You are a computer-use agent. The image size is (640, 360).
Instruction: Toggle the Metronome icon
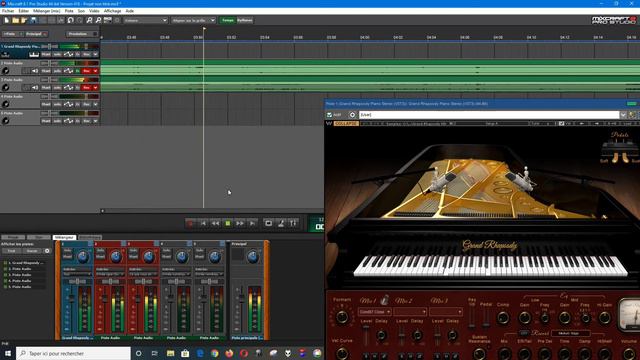click(281, 223)
